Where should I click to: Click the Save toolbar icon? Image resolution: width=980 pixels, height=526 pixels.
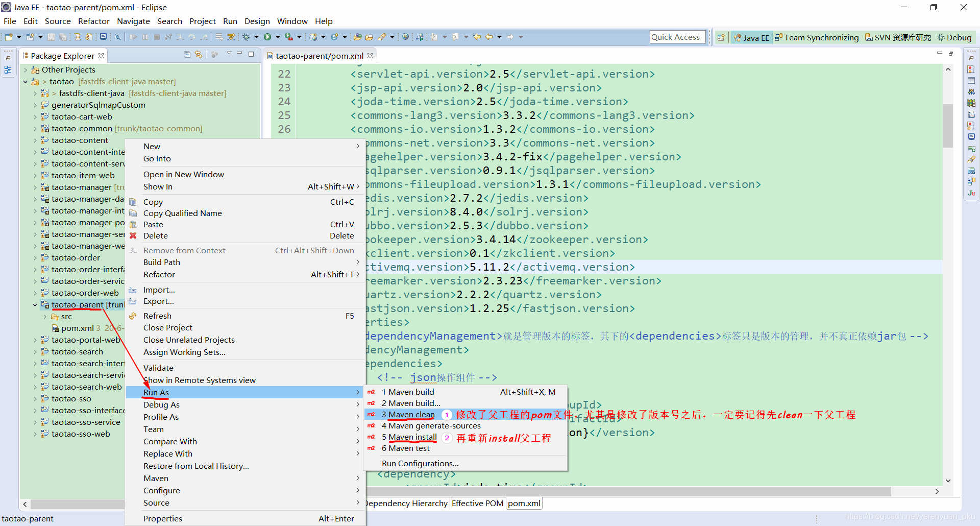click(51, 37)
